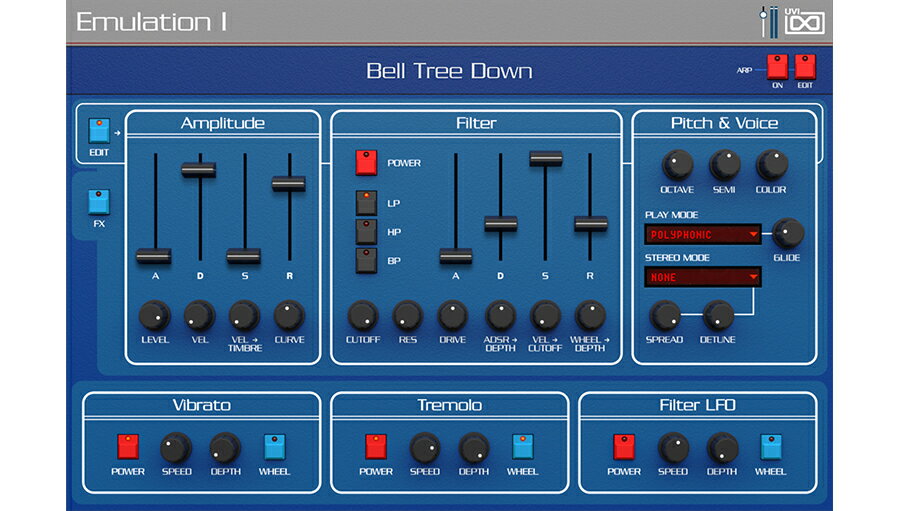Click the UVI logo icon
900x511 pixels.
[x=805, y=22]
